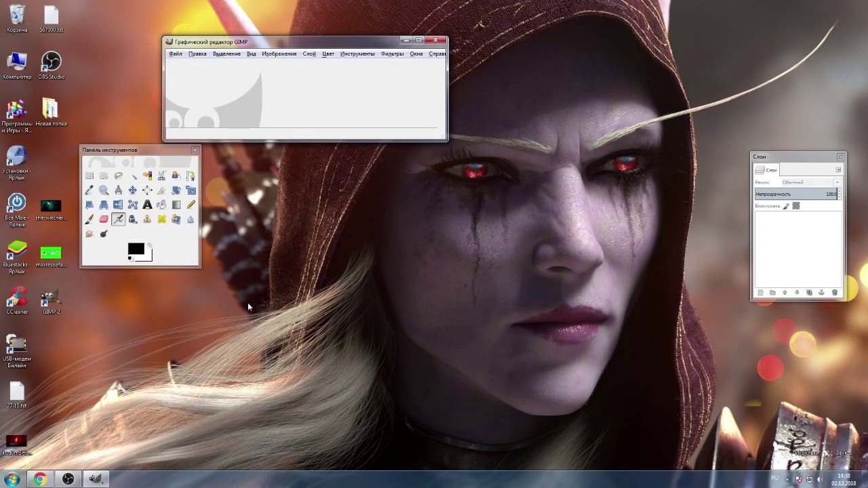
Task: Select the Smudge tool
Action: pos(90,234)
